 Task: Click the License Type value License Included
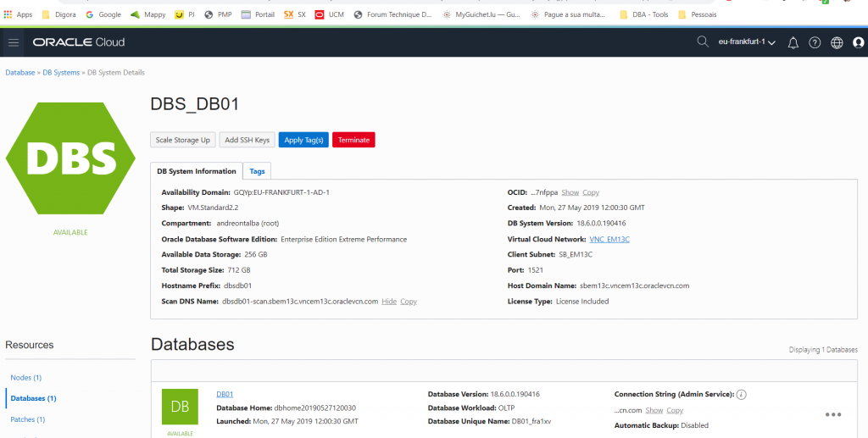[582, 302]
